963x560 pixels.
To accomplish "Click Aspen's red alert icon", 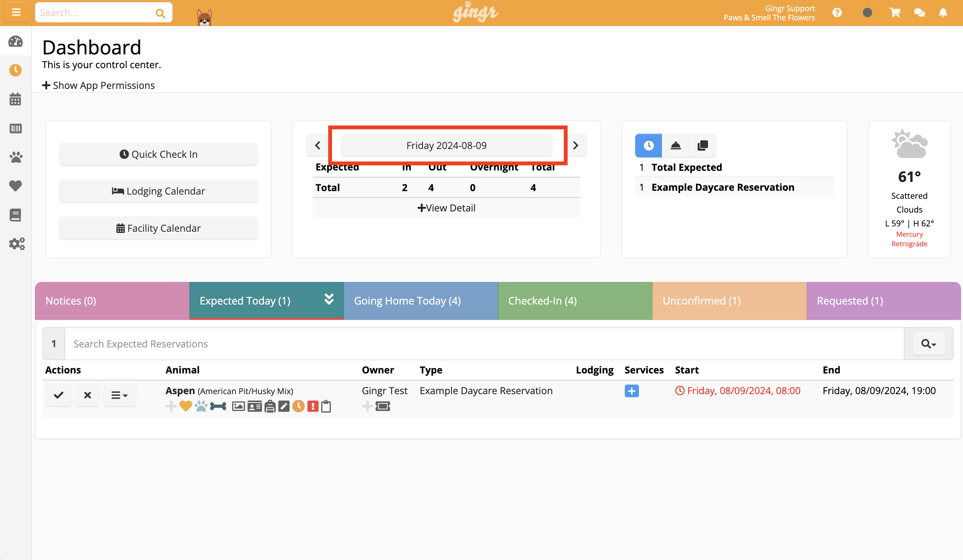I will [x=313, y=406].
